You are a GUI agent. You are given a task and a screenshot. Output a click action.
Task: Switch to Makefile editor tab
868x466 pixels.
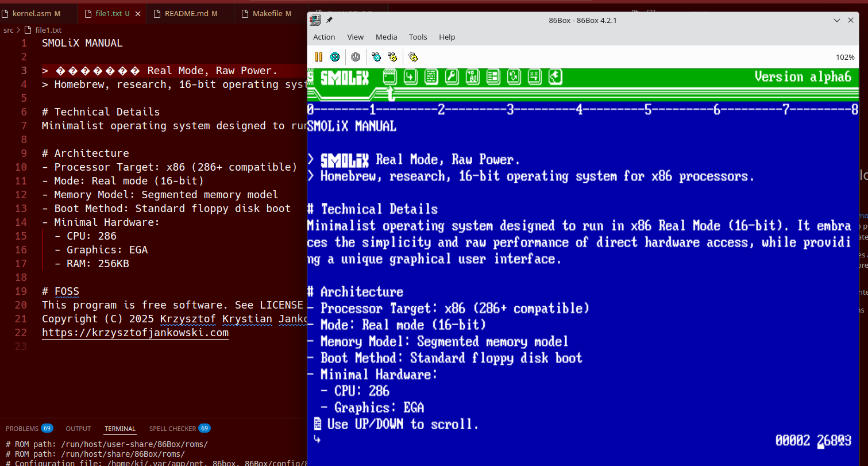pyautogui.click(x=272, y=13)
